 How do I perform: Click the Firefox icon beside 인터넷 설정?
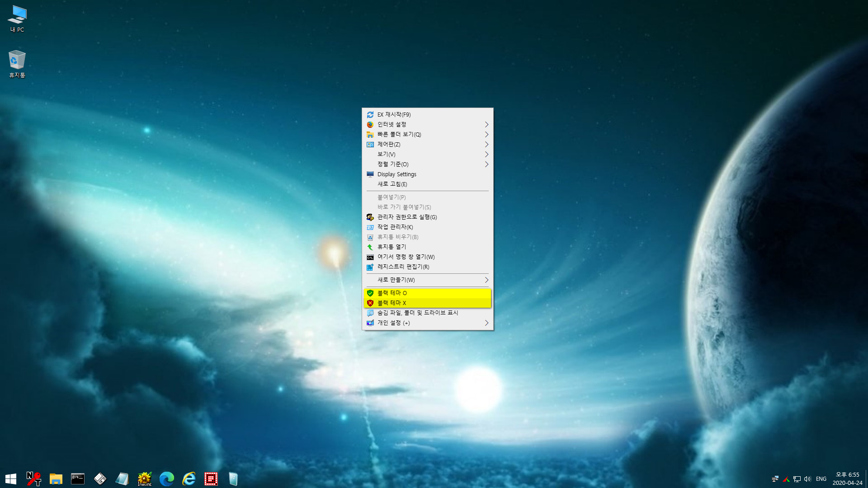tap(370, 125)
